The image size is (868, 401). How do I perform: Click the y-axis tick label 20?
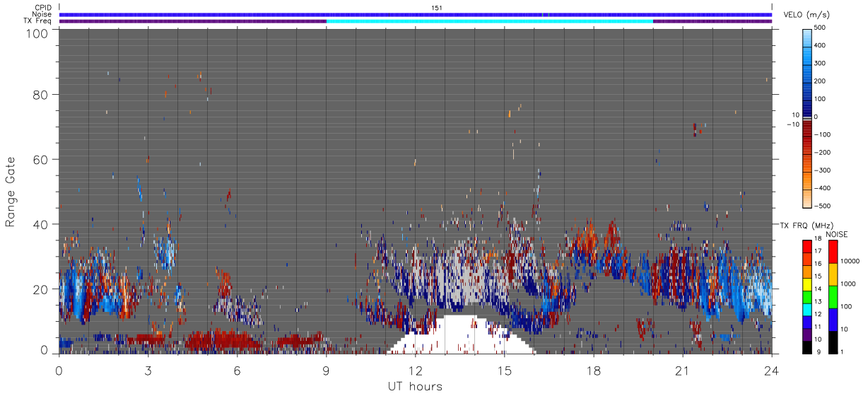40,289
